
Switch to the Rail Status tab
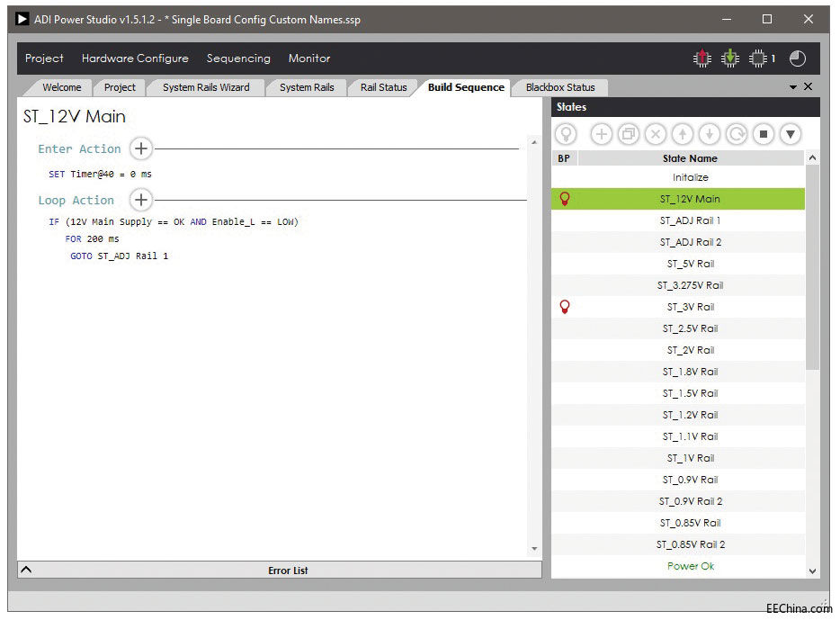(x=383, y=87)
